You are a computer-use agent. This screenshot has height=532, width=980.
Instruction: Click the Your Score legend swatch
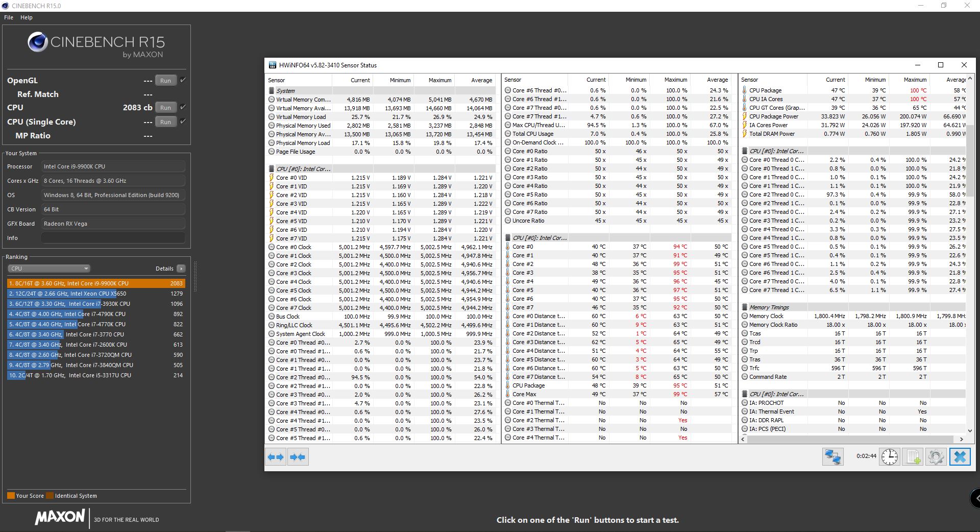click(11, 496)
